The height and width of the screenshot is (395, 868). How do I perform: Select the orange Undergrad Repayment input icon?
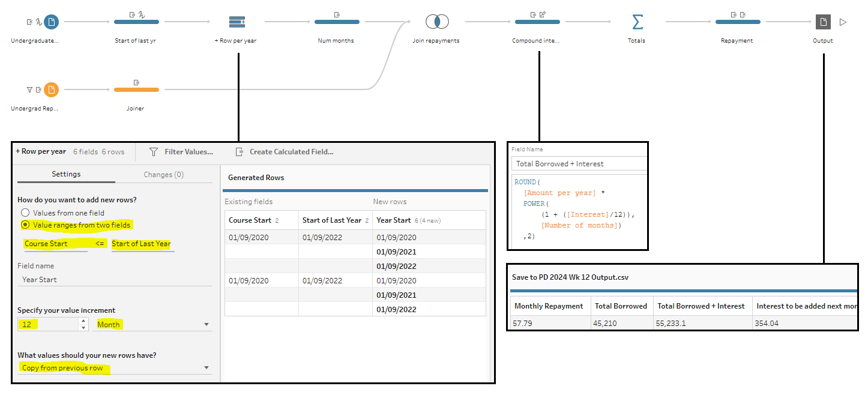[x=52, y=89]
